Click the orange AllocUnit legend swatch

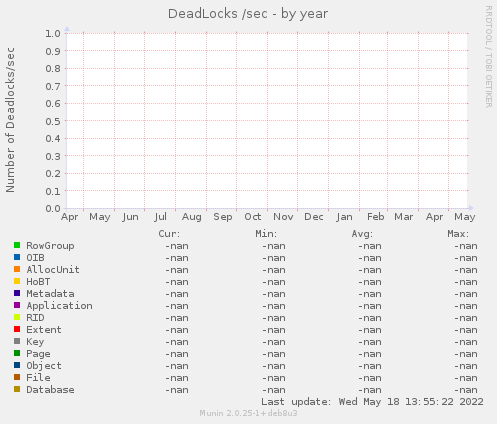tap(17, 269)
